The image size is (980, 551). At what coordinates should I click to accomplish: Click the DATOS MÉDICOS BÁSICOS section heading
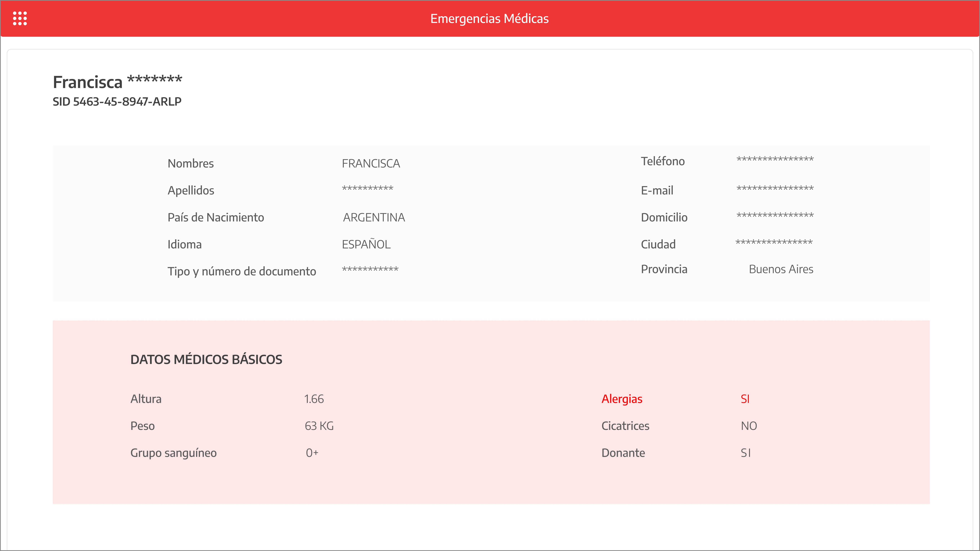[206, 359]
